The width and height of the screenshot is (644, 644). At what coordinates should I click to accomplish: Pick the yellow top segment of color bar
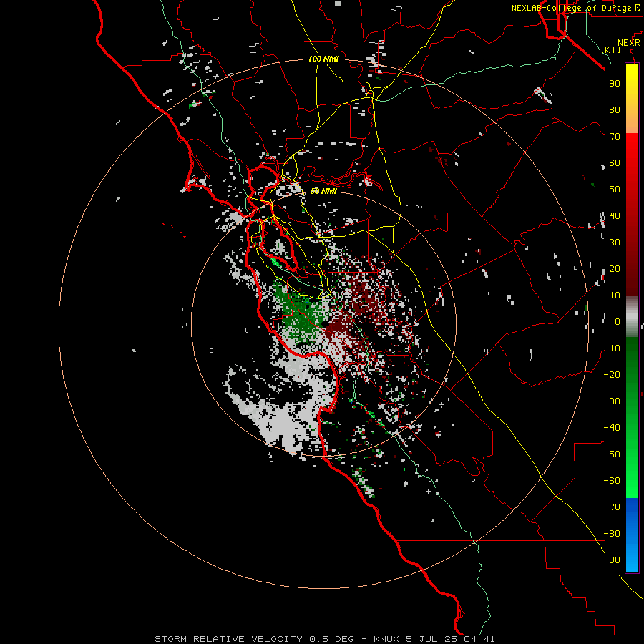point(632,99)
